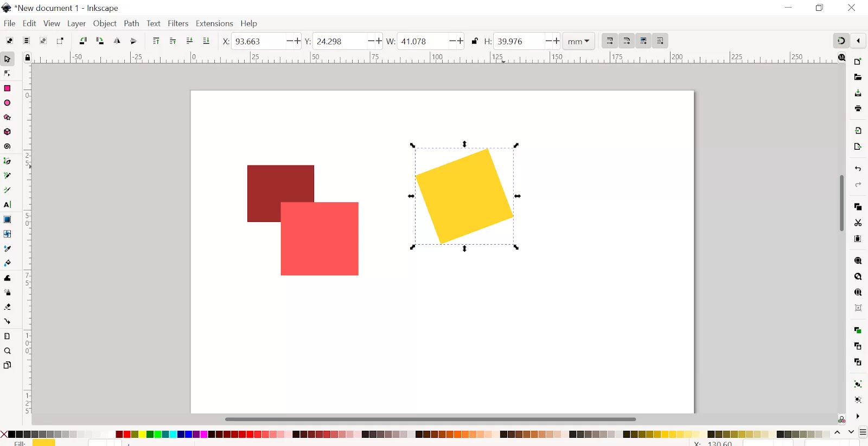Select the Selector arrow tool
The width and height of the screenshot is (868, 446).
8,59
